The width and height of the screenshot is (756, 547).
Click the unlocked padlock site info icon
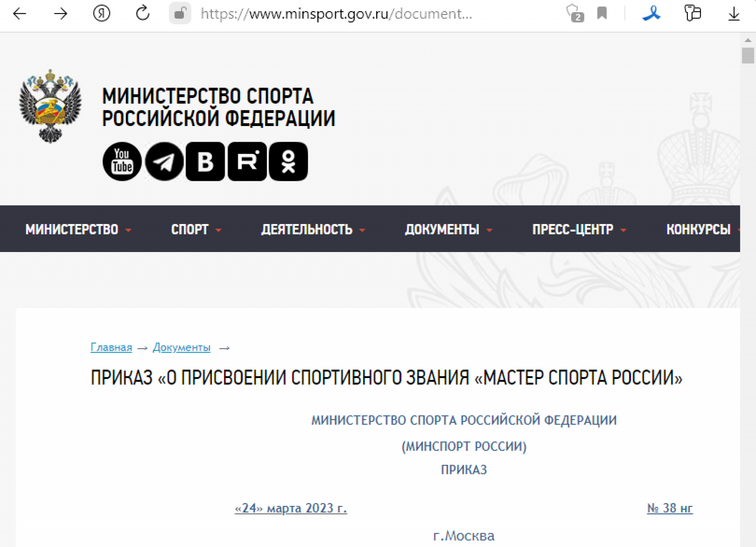point(180,14)
